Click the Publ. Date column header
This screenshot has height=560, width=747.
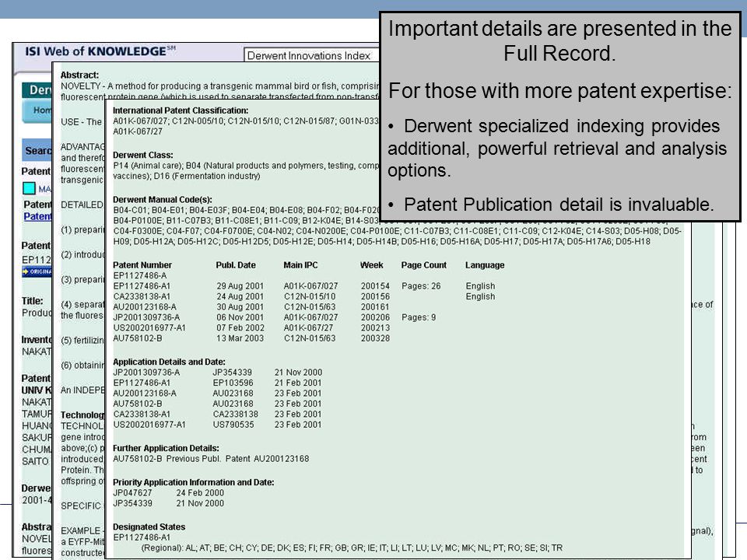click(236, 264)
